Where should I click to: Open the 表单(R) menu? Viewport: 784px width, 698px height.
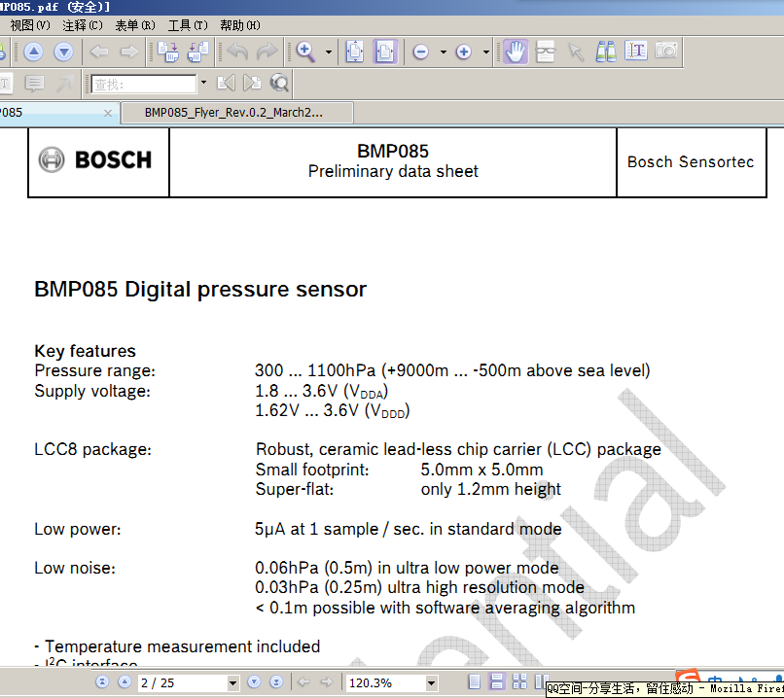tap(135, 25)
